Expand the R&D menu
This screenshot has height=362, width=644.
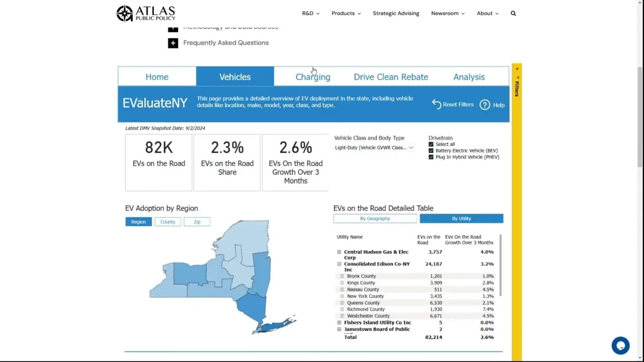tap(310, 13)
